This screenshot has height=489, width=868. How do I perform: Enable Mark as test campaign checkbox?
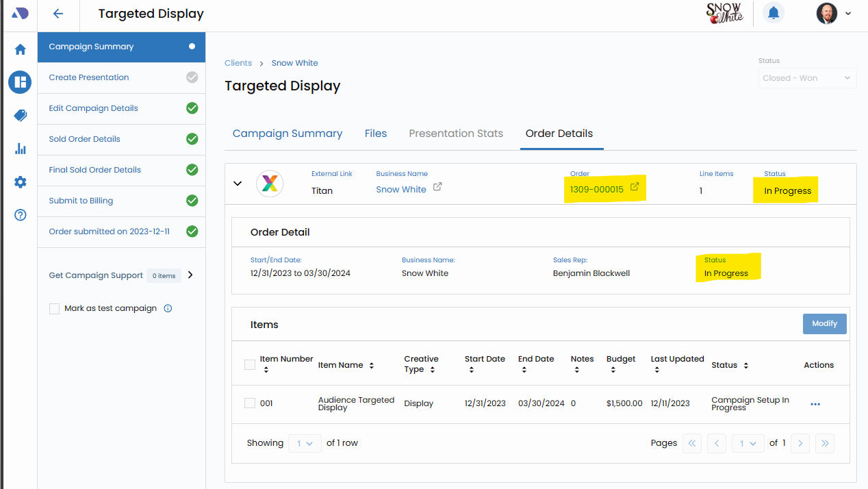coord(55,309)
